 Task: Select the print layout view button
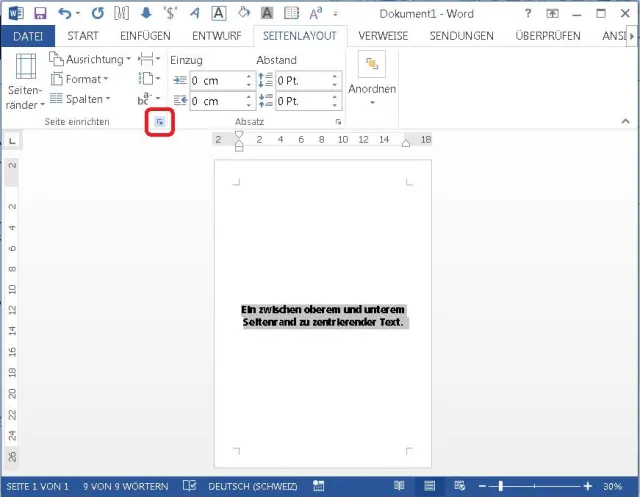click(x=428, y=486)
